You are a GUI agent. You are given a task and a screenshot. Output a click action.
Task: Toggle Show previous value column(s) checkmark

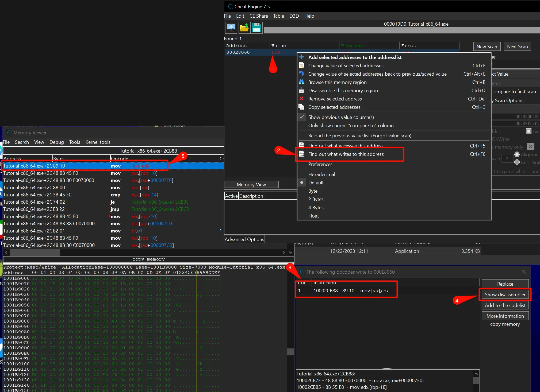[x=302, y=117]
